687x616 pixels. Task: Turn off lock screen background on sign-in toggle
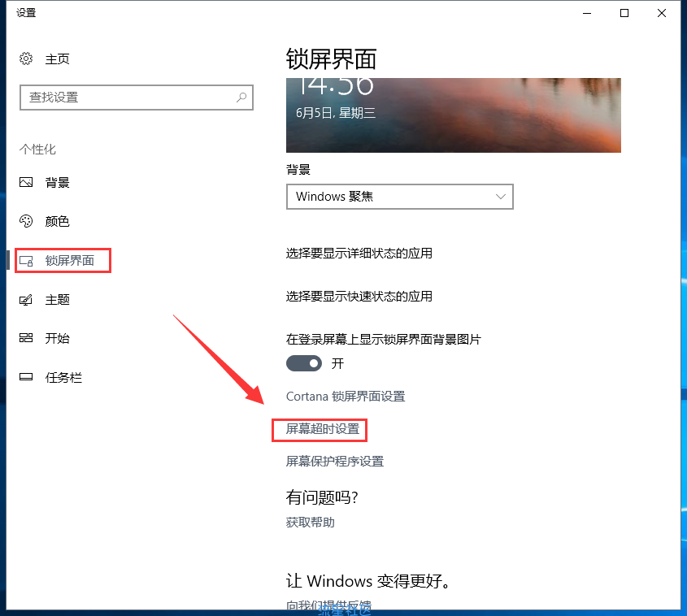coord(303,363)
